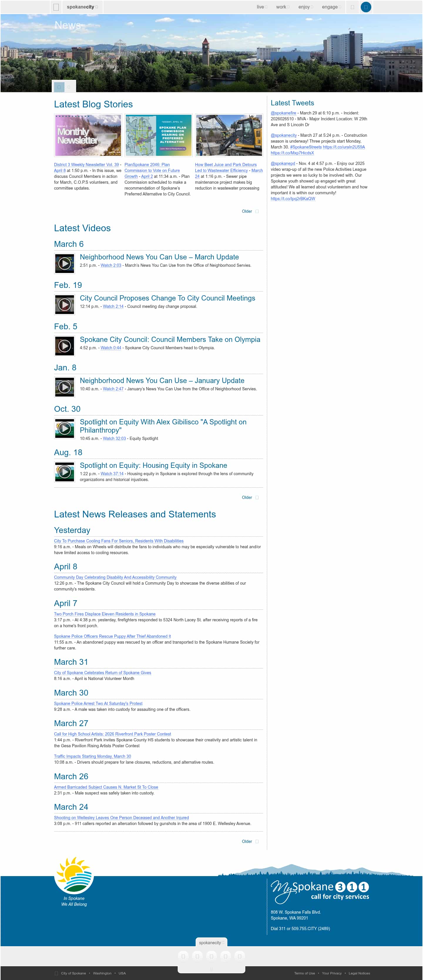Select the highlighted blue banner tab button
This screenshot has height=980, width=423.
point(59,87)
